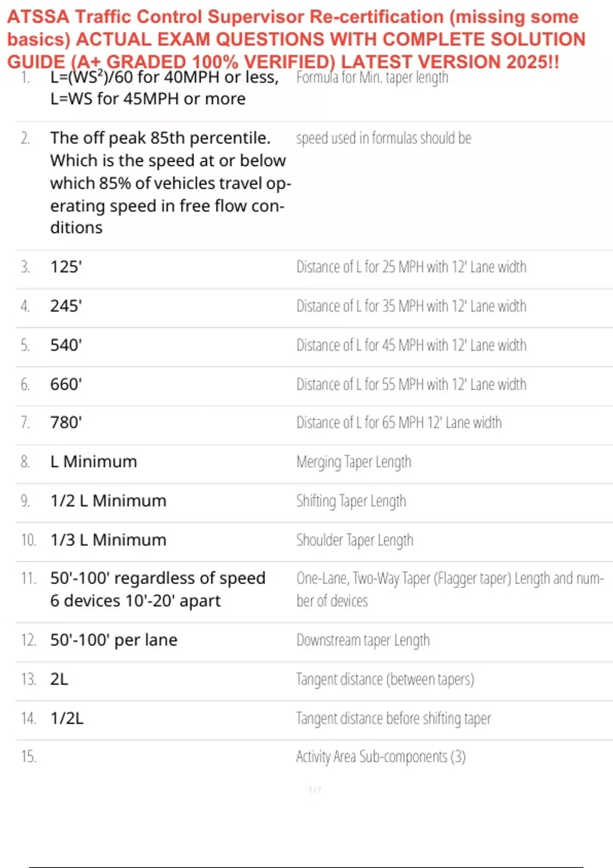613x868 pixels.
Task: Select the '2L' answer in row 13
Action: point(59,680)
